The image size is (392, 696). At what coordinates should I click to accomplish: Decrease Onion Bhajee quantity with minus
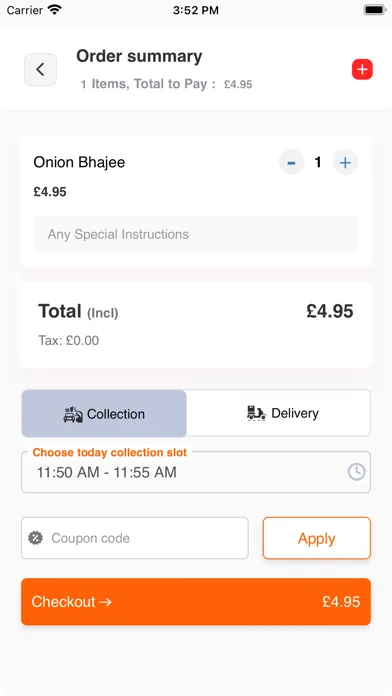point(291,162)
